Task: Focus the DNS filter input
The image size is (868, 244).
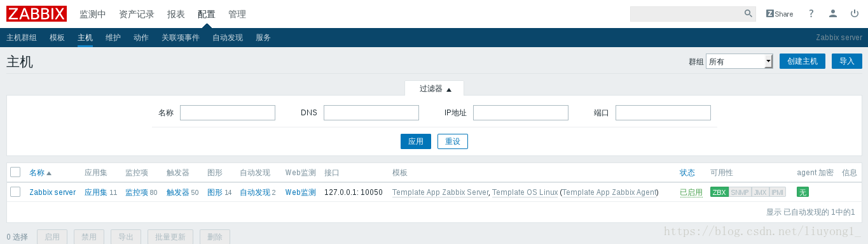Action: tap(371, 113)
